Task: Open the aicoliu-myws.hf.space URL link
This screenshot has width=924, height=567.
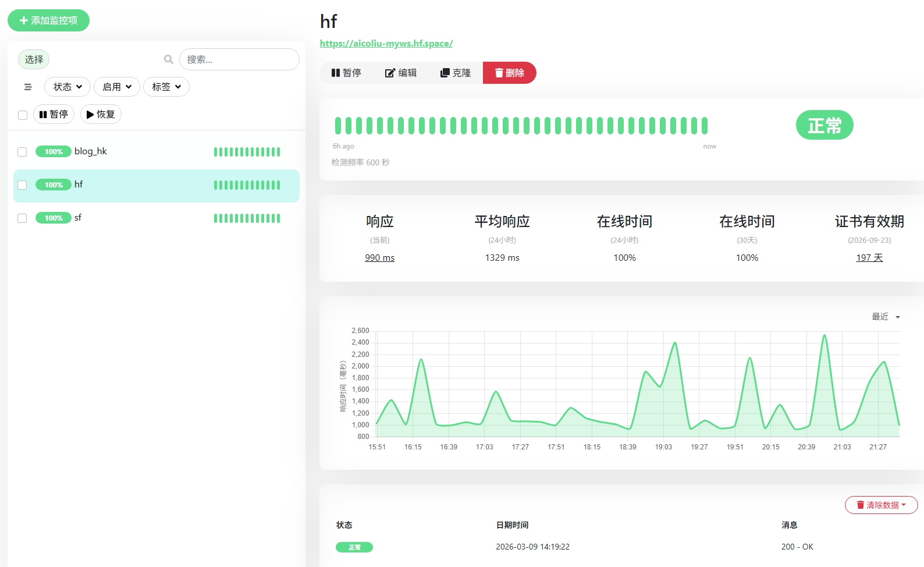Action: click(x=386, y=43)
